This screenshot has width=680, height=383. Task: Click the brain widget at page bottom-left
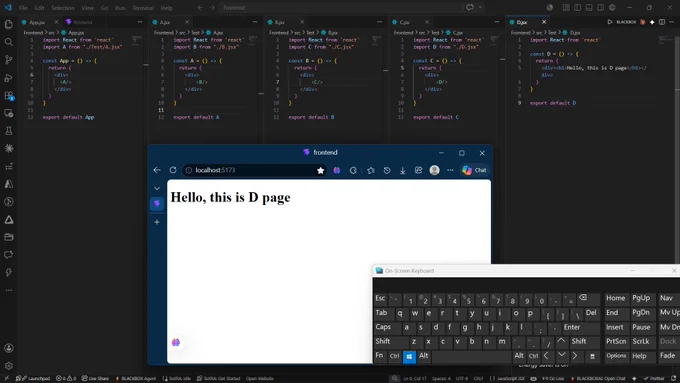tap(176, 342)
